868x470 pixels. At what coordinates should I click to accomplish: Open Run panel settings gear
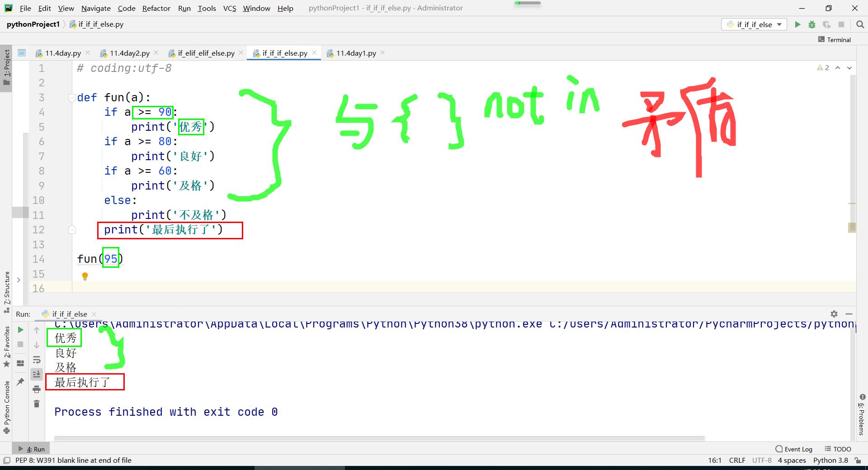pyautogui.click(x=834, y=314)
